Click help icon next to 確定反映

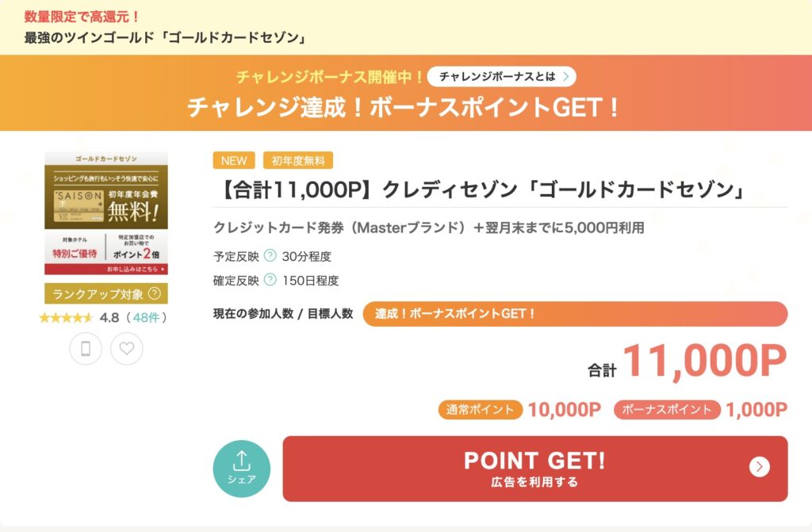click(270, 279)
